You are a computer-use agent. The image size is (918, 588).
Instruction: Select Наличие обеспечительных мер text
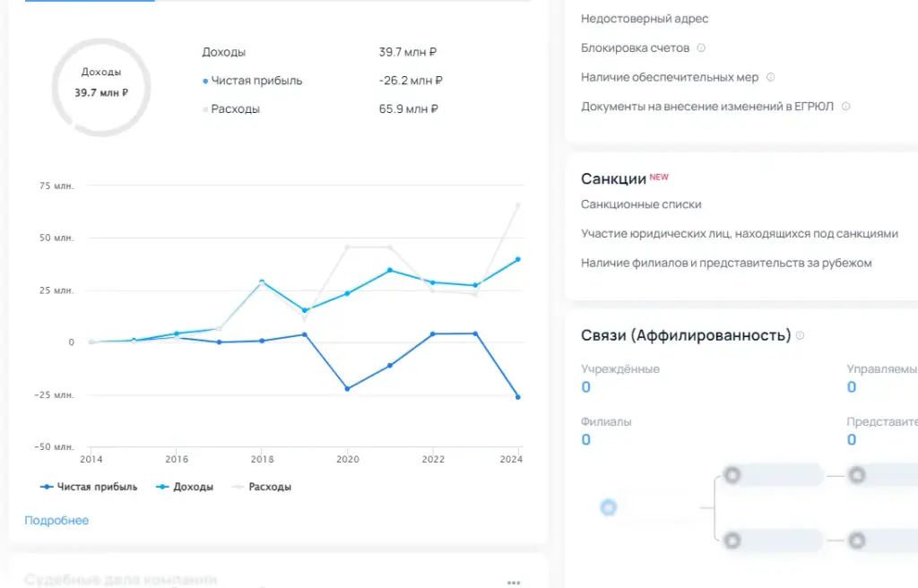[x=670, y=77]
